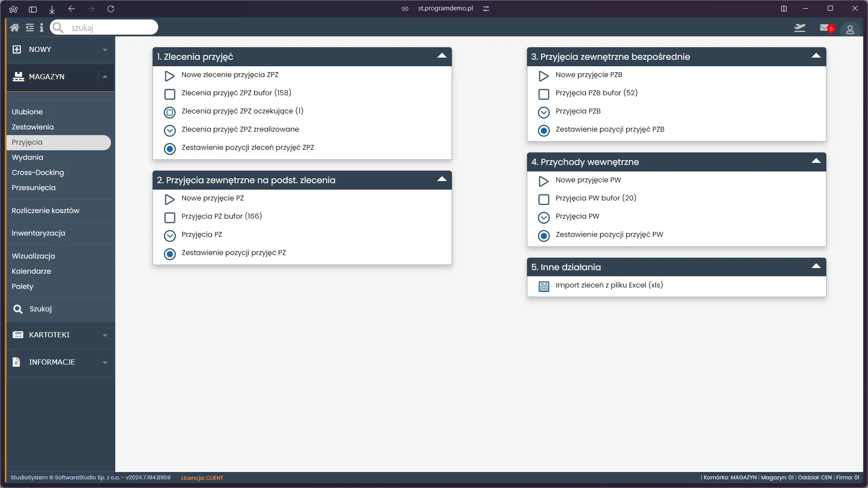Screen dimensions: 868x488
Task: Click the home icon in top toolbar
Action: point(14,28)
